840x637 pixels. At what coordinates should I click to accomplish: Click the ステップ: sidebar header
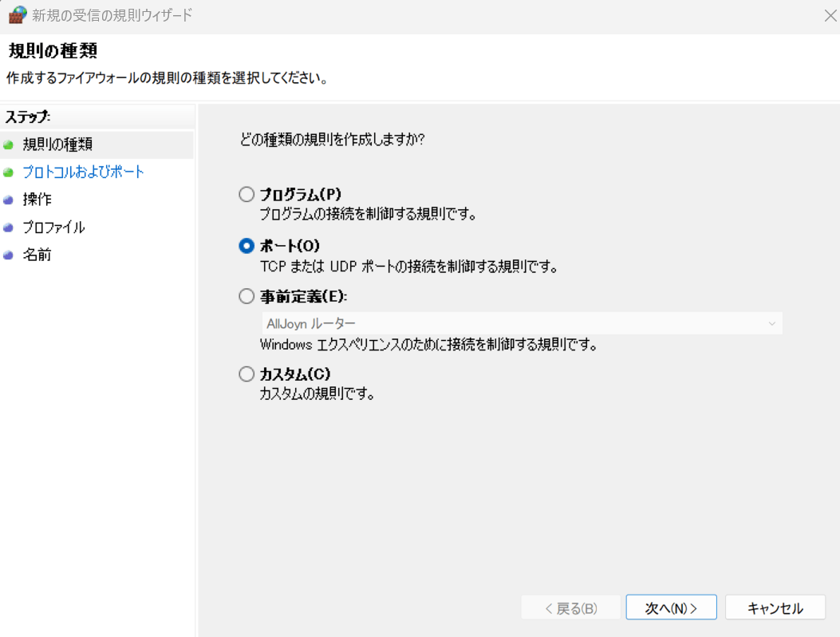[x=28, y=117]
